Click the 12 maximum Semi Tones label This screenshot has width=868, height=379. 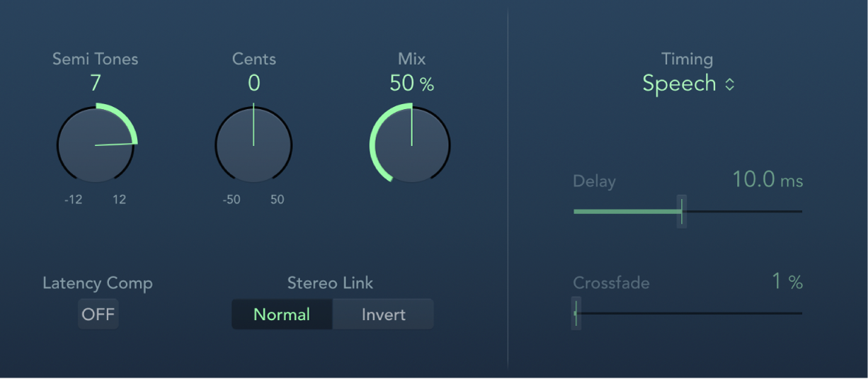tap(119, 200)
